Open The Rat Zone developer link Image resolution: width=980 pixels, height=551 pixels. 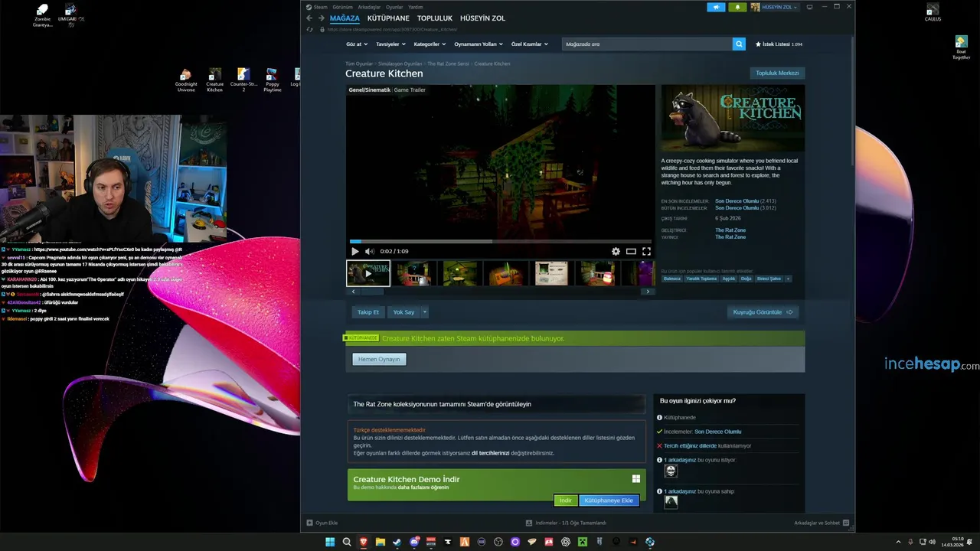coord(730,230)
